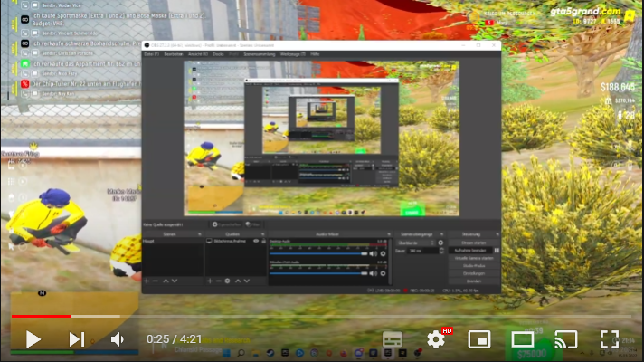Undock the Quellen panel
This screenshot has height=362, width=644.
pyautogui.click(x=263, y=234)
